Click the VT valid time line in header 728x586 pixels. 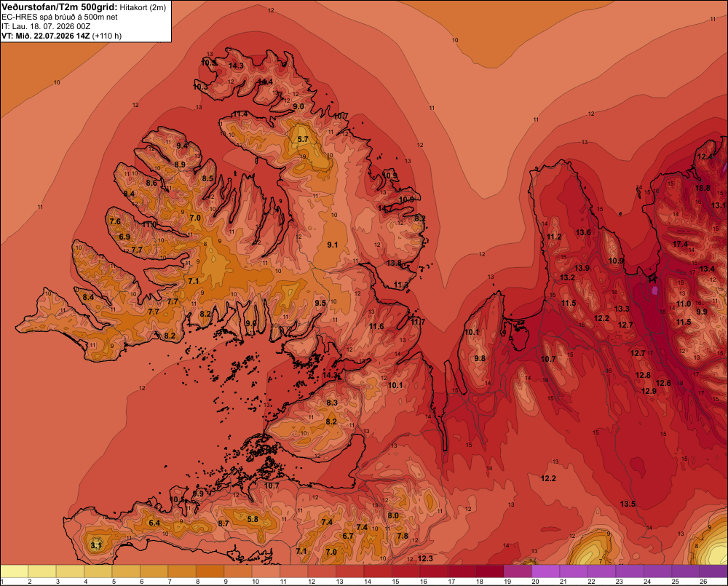(62, 36)
